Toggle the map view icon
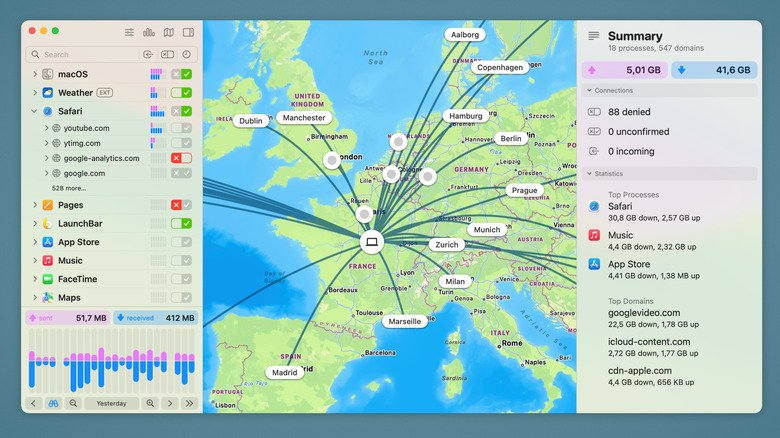This screenshot has width=780, height=438. 169,32
